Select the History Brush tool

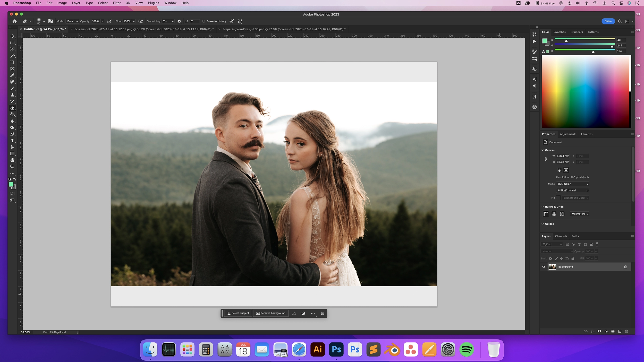12,101
